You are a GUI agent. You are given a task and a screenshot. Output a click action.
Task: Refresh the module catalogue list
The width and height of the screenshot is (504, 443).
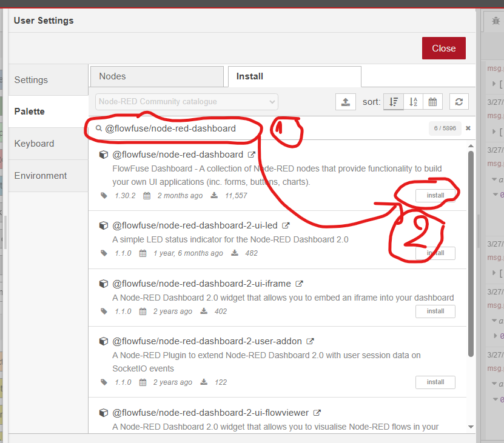[459, 102]
